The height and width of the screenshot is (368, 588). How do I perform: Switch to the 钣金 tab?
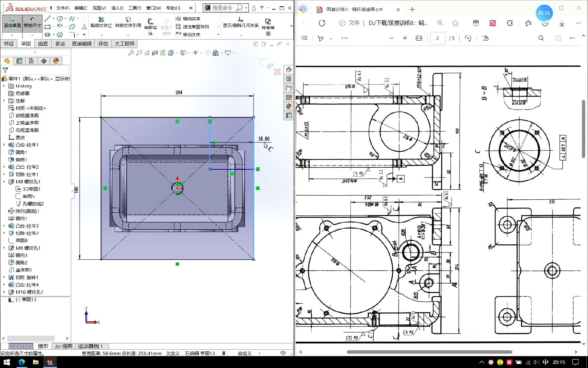click(60, 44)
